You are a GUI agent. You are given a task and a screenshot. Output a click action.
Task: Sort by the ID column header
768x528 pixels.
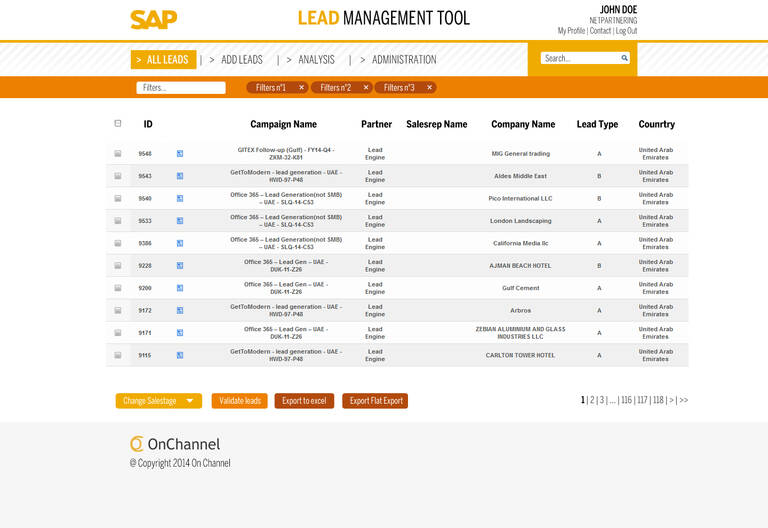[148, 124]
